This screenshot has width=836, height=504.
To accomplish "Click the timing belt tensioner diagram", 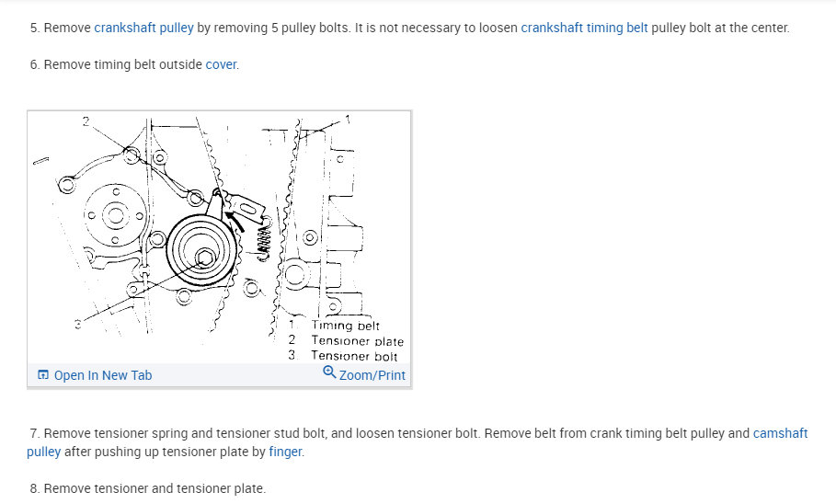I will pyautogui.click(x=219, y=238).
